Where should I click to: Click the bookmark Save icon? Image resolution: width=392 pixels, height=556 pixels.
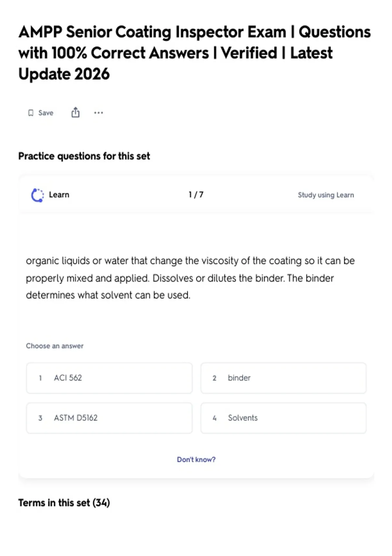(x=31, y=113)
